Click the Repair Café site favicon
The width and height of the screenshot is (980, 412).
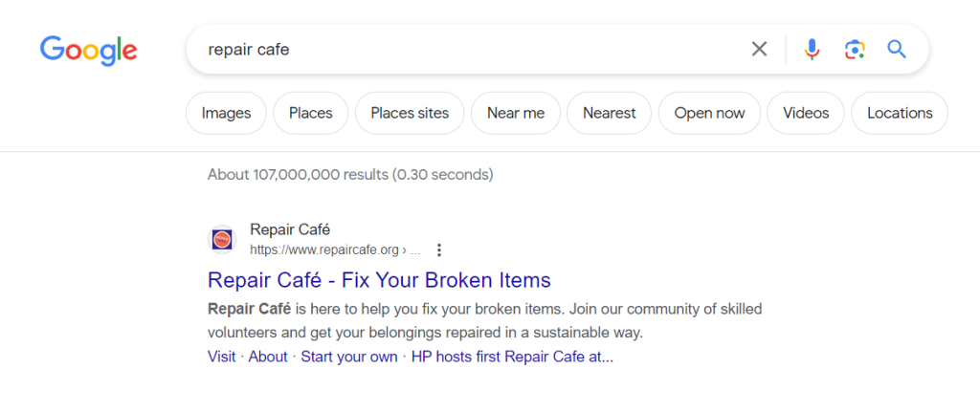point(222,239)
